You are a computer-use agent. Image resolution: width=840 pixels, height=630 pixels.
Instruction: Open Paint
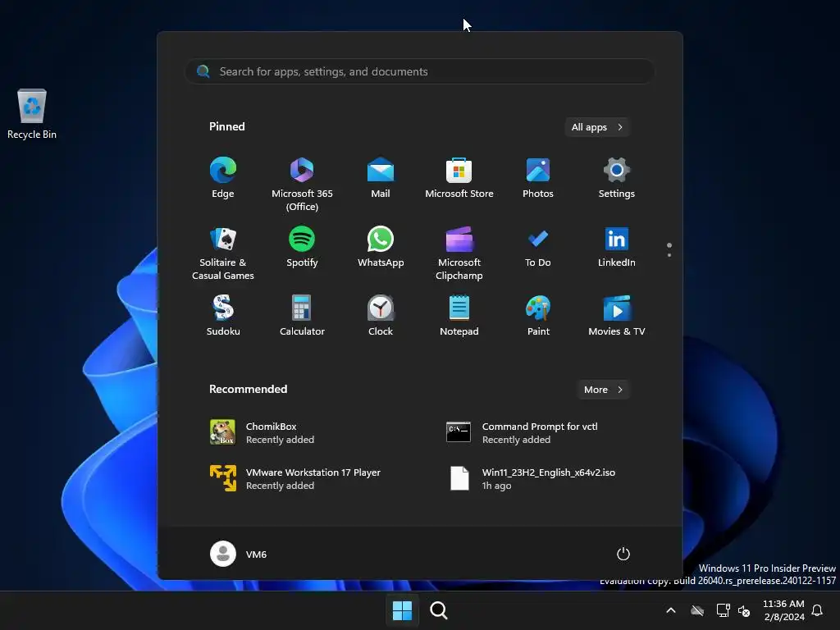pyautogui.click(x=538, y=316)
